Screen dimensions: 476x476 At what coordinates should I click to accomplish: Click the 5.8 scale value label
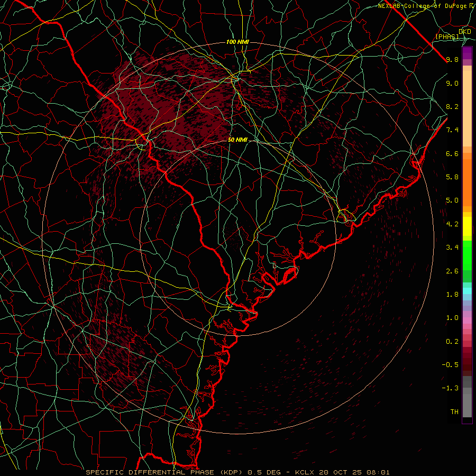[452, 177]
